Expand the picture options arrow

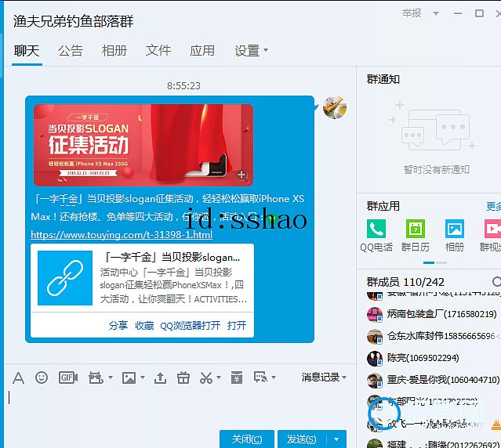point(143,378)
